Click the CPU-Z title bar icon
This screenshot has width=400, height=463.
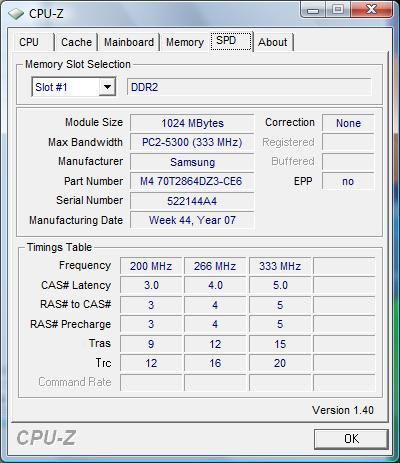click(x=16, y=14)
